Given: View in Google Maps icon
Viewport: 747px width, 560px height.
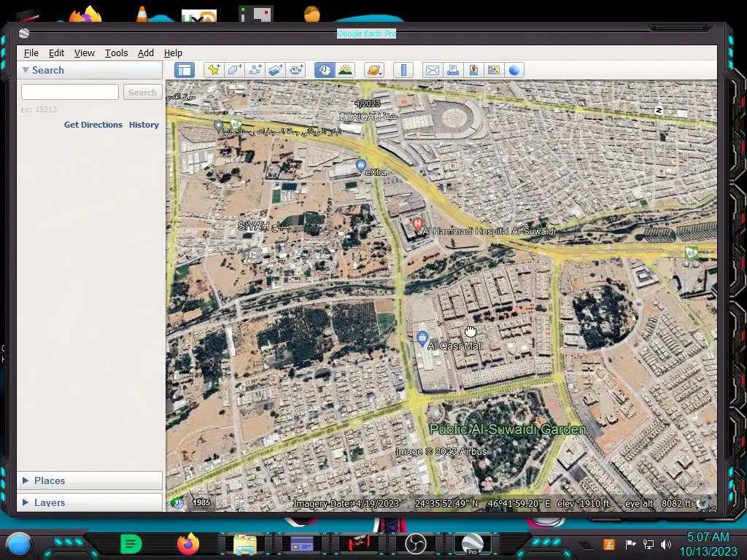Looking at the screenshot, I should tap(494, 70).
